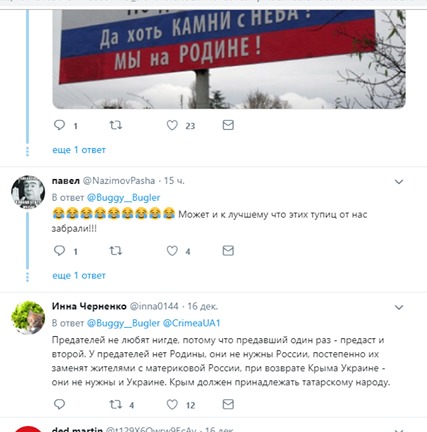Reply to the billboard image tweet
Viewport: 427px width, 432px height.
point(59,125)
